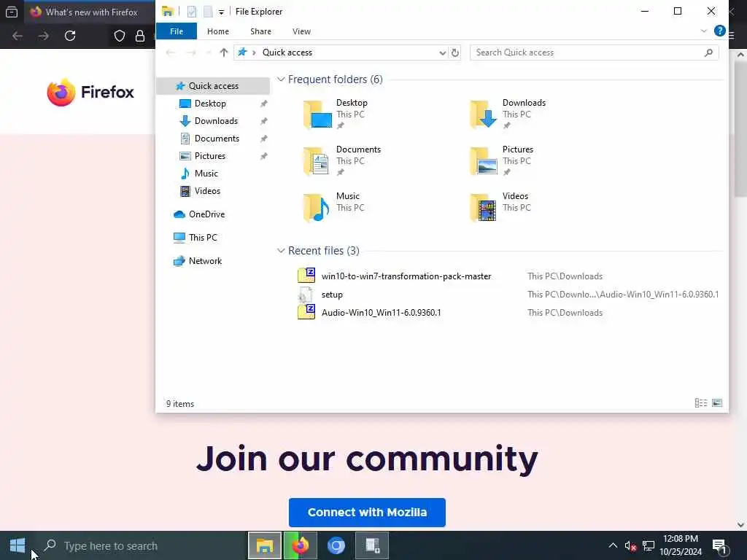The height and width of the screenshot is (560, 747).
Task: Select the What's new with Firefox tab
Action: click(x=91, y=12)
